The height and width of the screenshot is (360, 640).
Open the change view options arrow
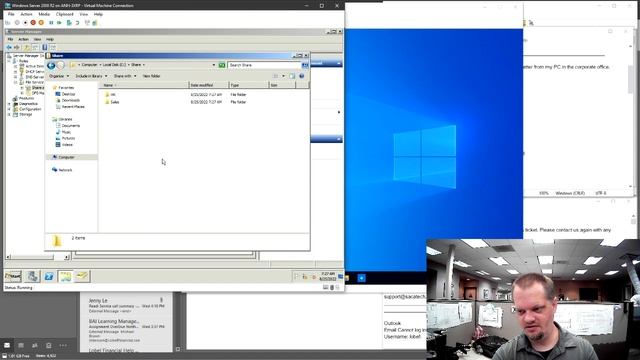[283, 76]
